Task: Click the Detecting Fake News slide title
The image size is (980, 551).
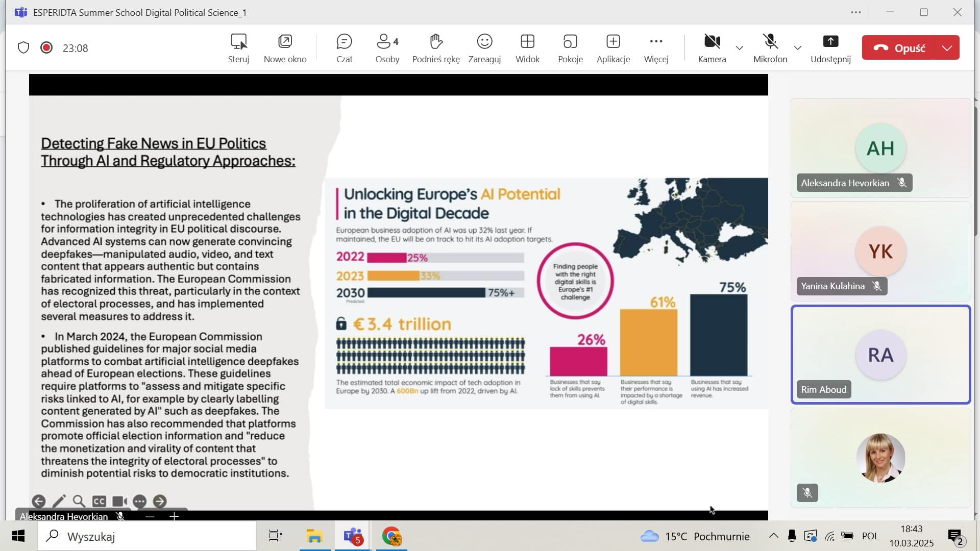Action: tap(168, 152)
